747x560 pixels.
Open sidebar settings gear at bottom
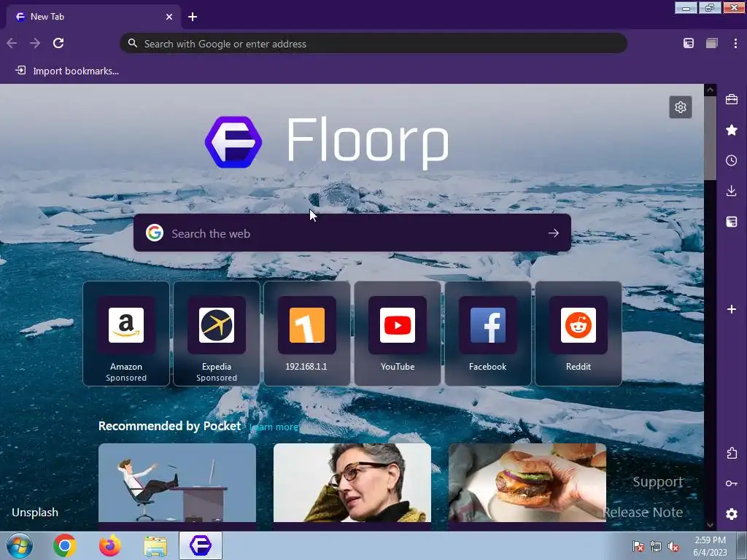click(x=731, y=514)
